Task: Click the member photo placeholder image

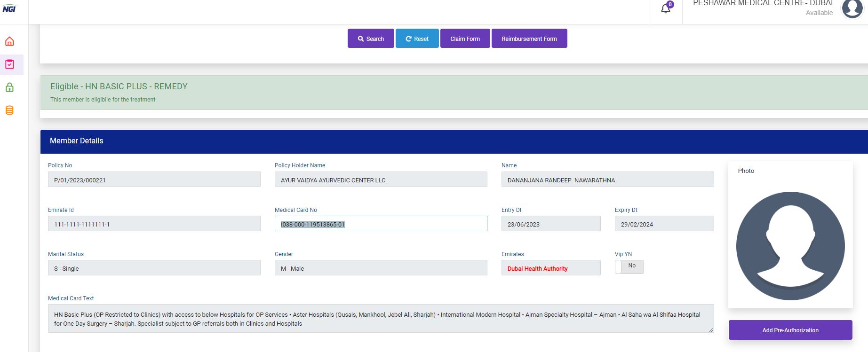Action: [790, 246]
